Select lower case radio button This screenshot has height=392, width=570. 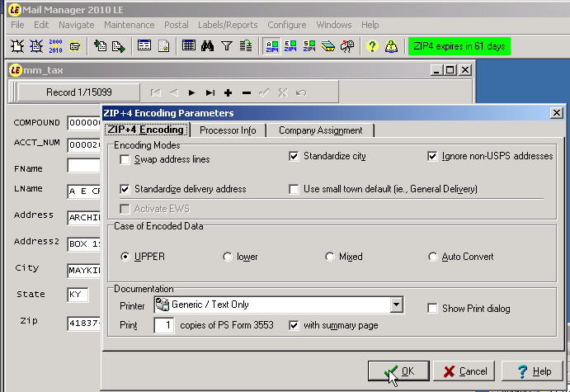[228, 257]
